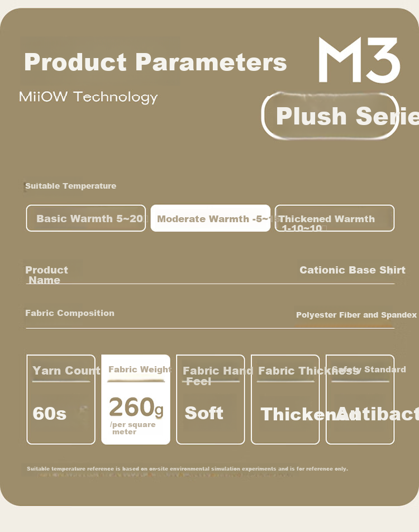The image size is (419, 532).
Task: Select the Fabric Thickness card
Action: tap(285, 399)
